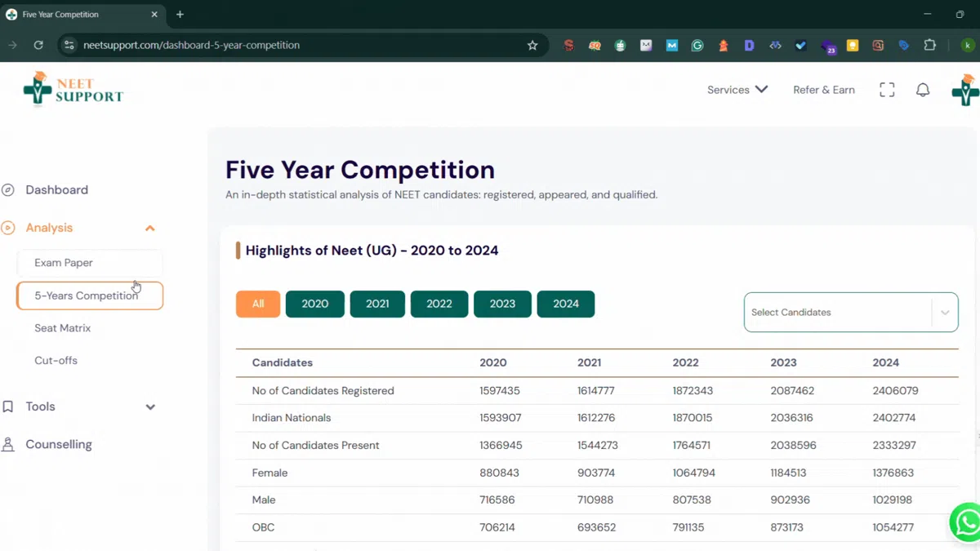Screen dimensions: 980x551
Task: Open the profile avatar icon
Action: tap(965, 90)
